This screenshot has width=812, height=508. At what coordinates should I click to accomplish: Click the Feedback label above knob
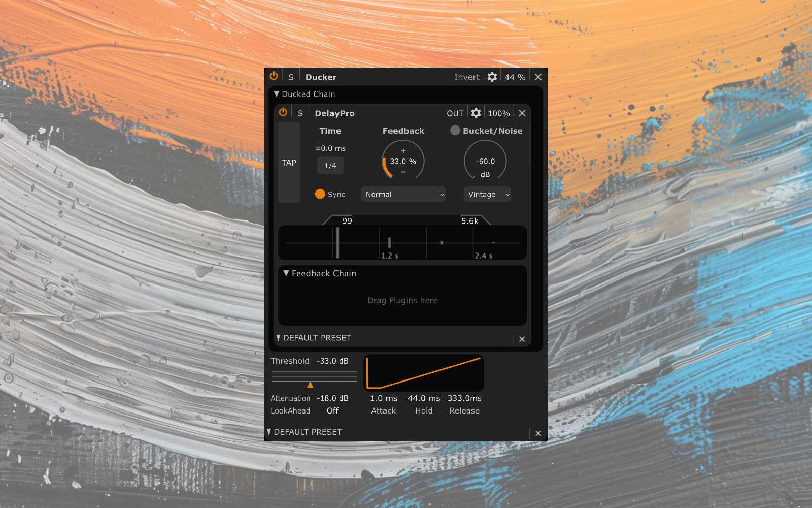403,131
